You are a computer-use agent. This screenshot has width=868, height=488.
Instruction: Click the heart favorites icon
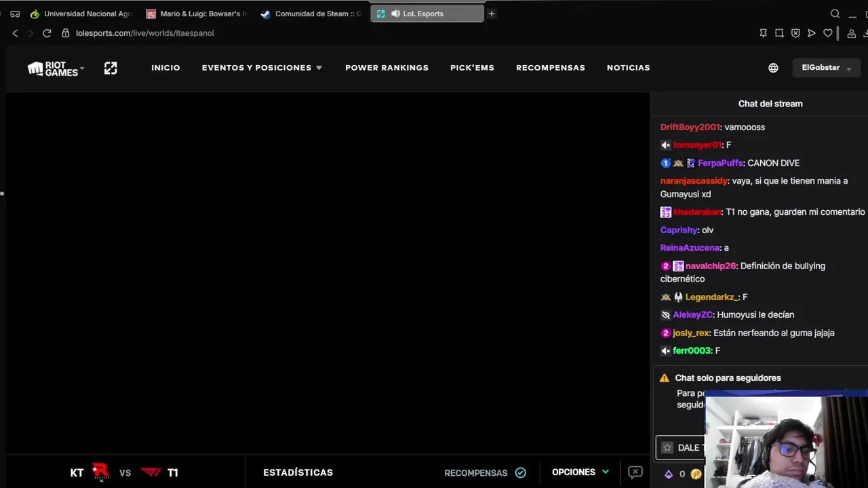click(x=828, y=33)
